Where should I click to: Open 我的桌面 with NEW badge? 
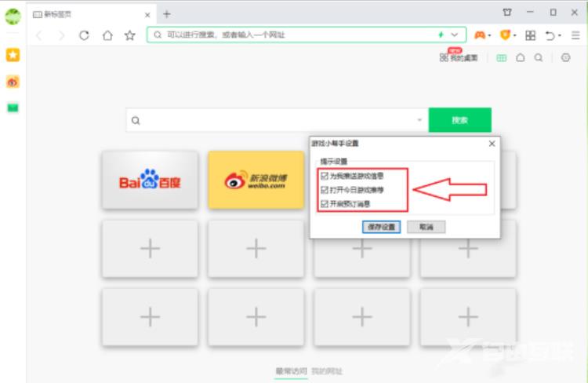click(x=459, y=57)
